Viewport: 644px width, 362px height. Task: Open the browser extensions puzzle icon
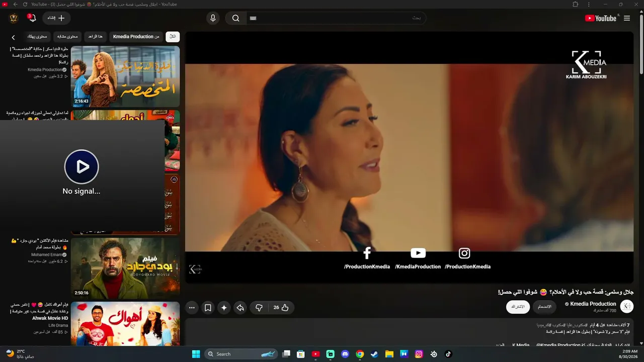(x=576, y=4)
